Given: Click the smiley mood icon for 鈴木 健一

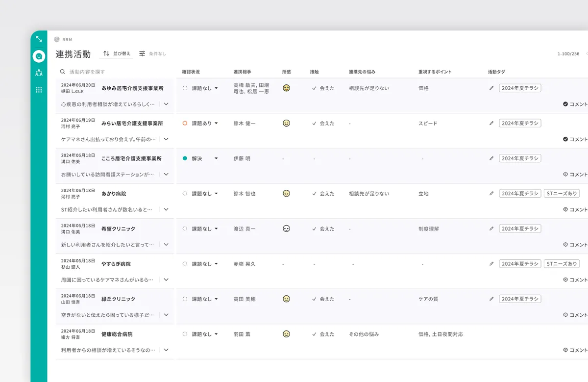Looking at the screenshot, I should coord(286,123).
